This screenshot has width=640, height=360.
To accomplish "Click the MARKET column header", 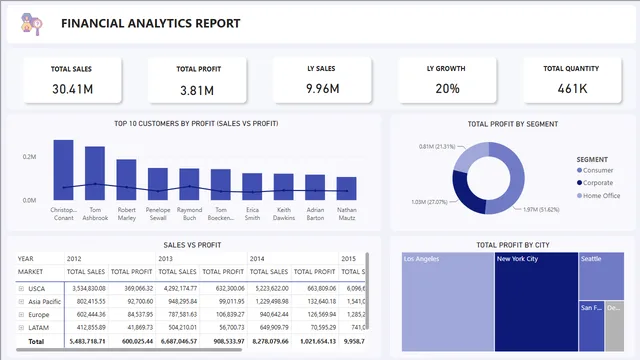I will (x=30, y=272).
